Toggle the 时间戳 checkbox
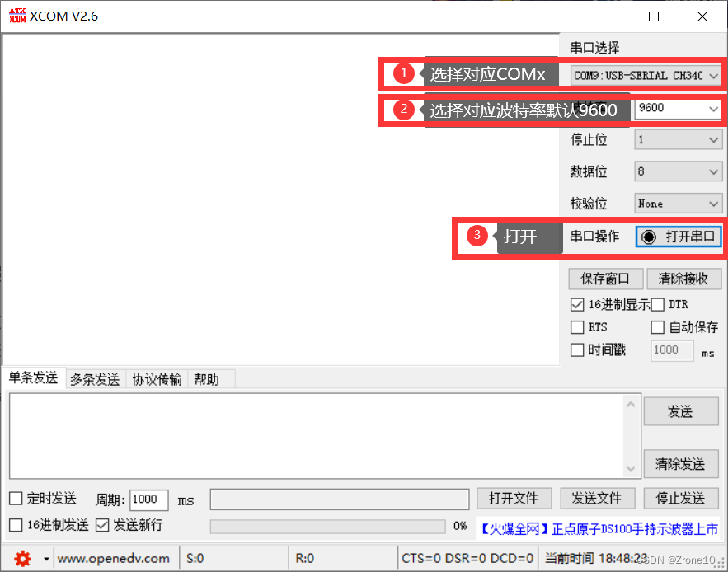 (x=576, y=350)
